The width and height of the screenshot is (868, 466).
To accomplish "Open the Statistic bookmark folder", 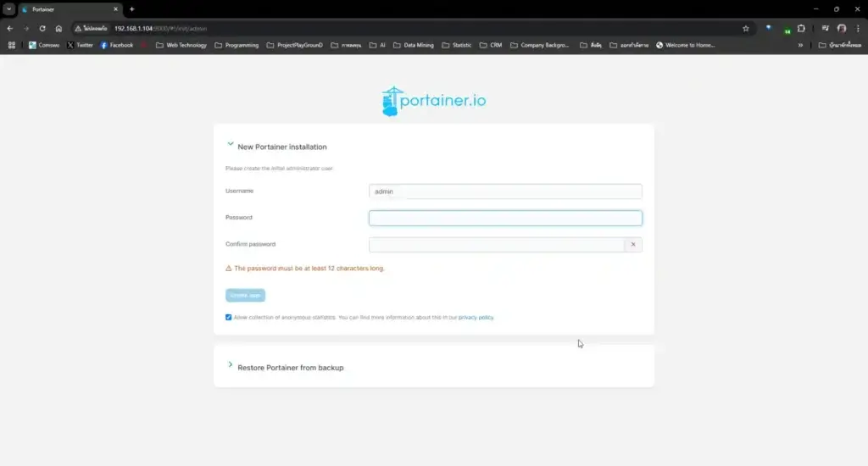I will click(x=457, y=46).
